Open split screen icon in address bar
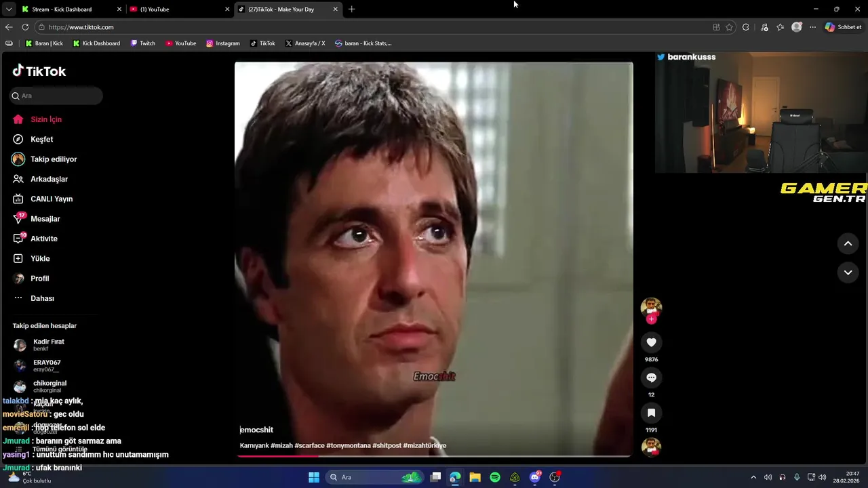The height and width of the screenshot is (488, 868). (716, 27)
